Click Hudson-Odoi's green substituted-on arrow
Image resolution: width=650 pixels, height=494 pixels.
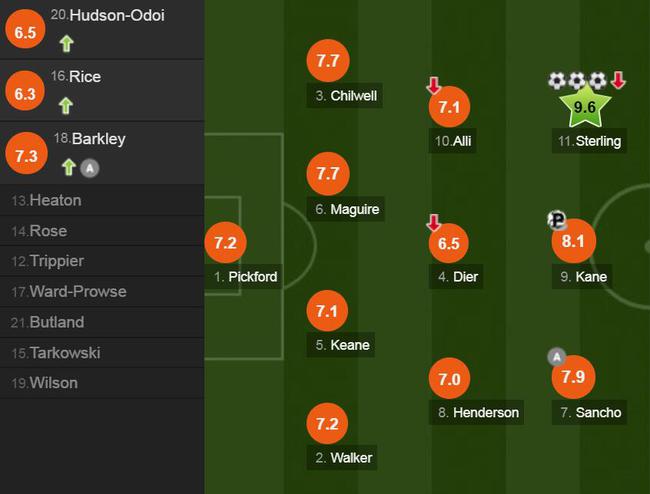click(66, 44)
